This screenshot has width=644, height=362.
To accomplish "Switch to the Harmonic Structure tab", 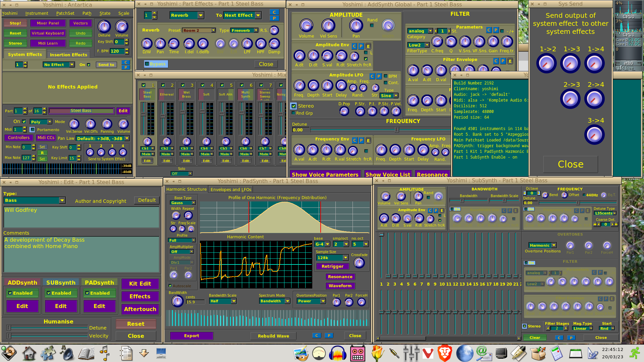I will pyautogui.click(x=186, y=189).
